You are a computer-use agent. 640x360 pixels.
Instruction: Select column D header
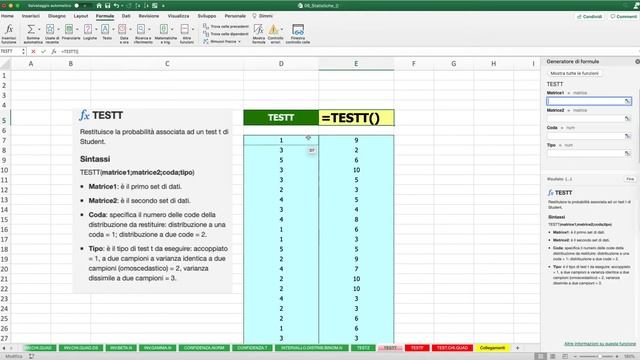[281, 64]
